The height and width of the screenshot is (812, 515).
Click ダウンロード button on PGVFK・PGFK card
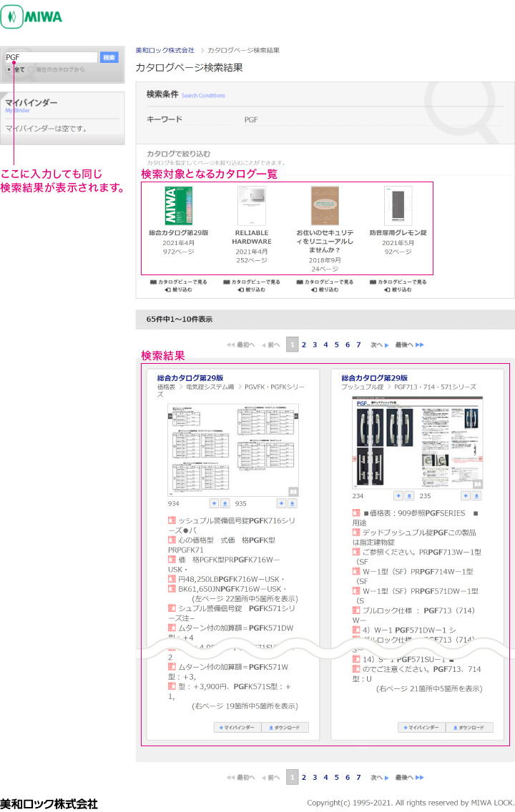coord(285,728)
